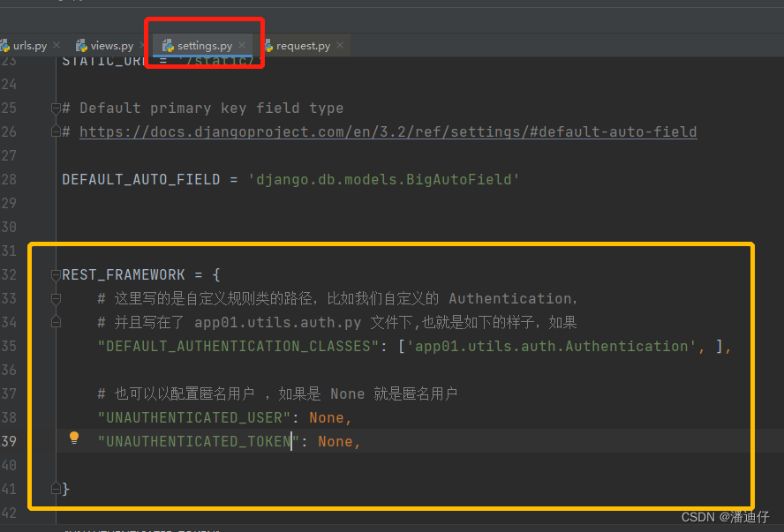Switch to the urls.py tab

pyautogui.click(x=29, y=44)
